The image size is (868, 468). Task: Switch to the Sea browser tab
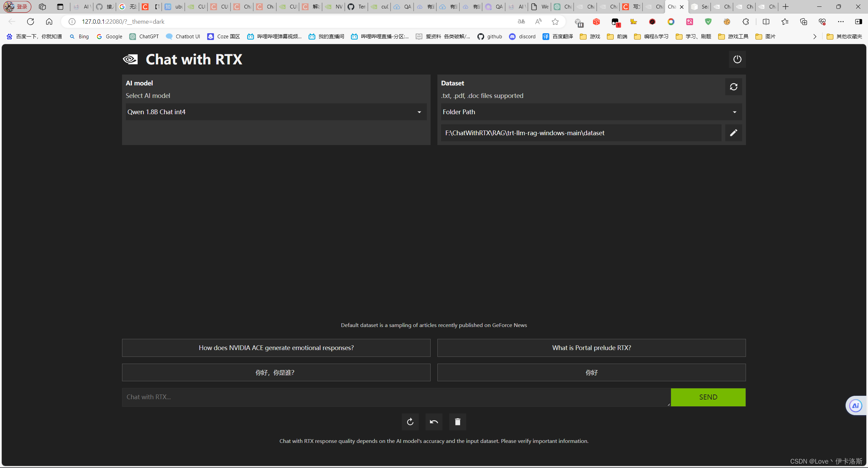(700, 7)
